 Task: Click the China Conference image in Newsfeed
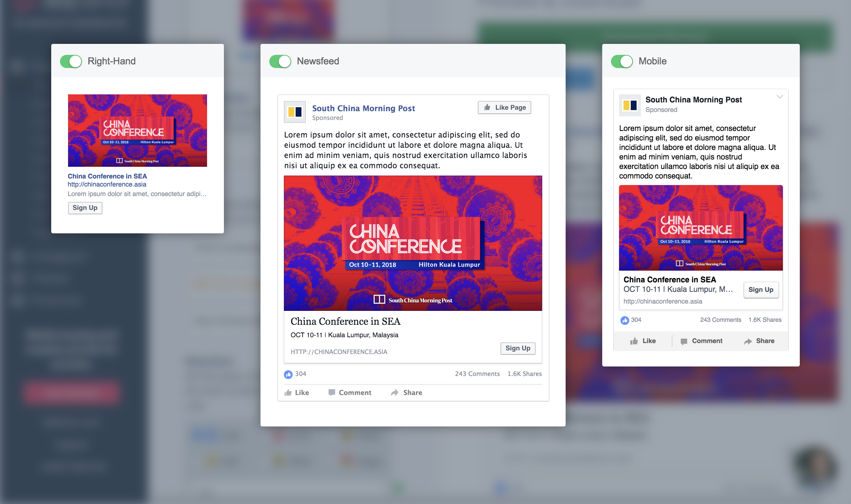(413, 243)
